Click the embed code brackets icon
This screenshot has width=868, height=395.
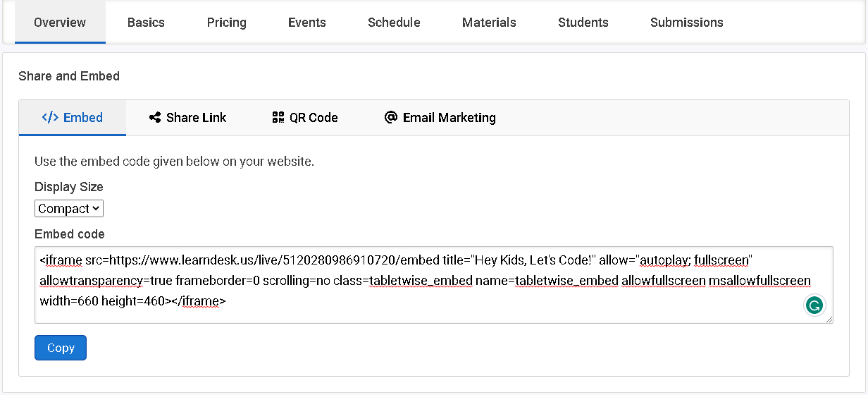point(50,118)
